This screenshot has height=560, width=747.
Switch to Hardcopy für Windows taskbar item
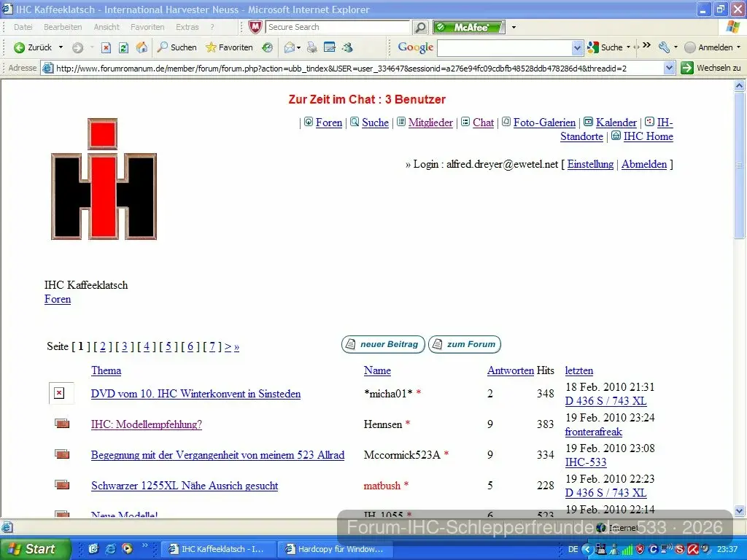pos(334,549)
